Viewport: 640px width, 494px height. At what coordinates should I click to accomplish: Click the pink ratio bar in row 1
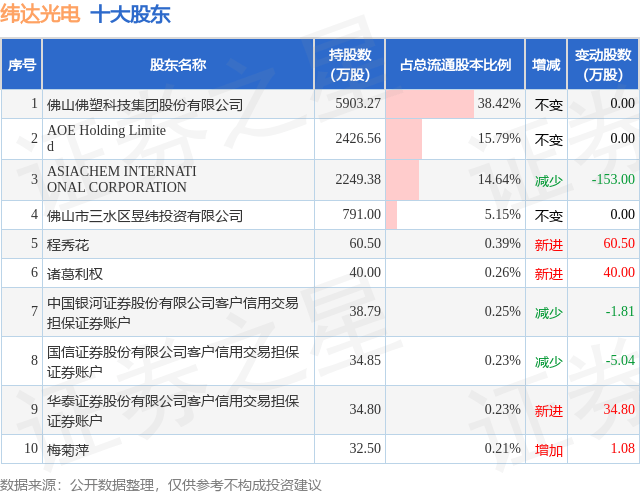click(430, 104)
